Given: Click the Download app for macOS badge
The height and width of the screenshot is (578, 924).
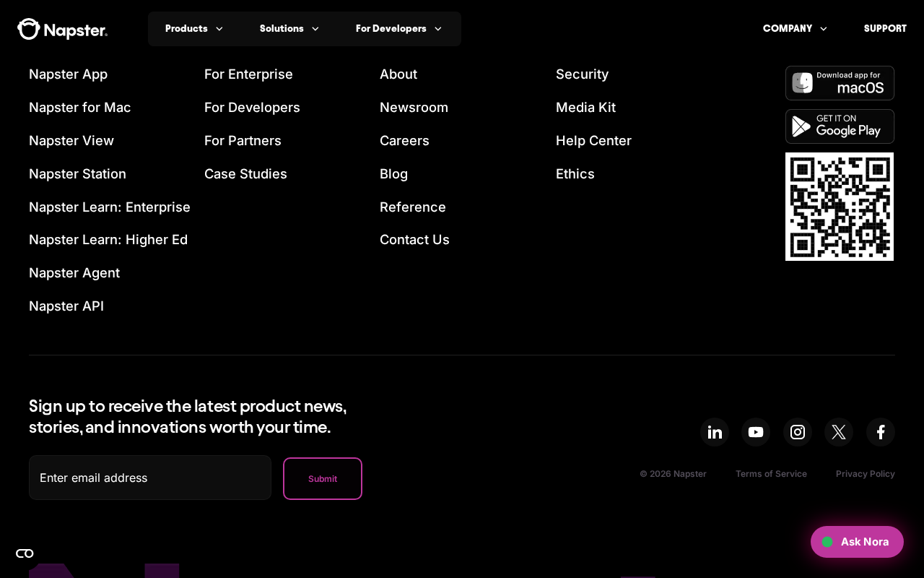Looking at the screenshot, I should pos(840,83).
